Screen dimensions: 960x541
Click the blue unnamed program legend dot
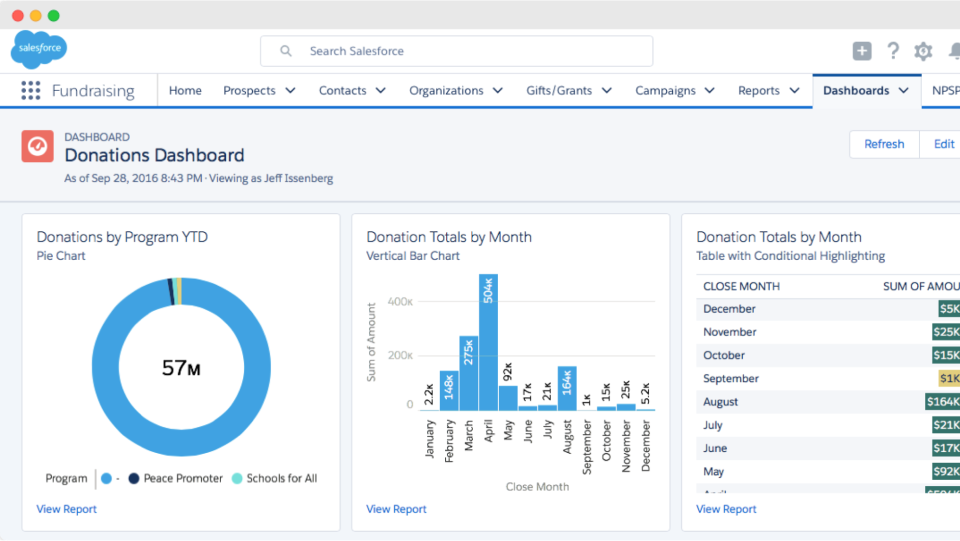pos(107,479)
